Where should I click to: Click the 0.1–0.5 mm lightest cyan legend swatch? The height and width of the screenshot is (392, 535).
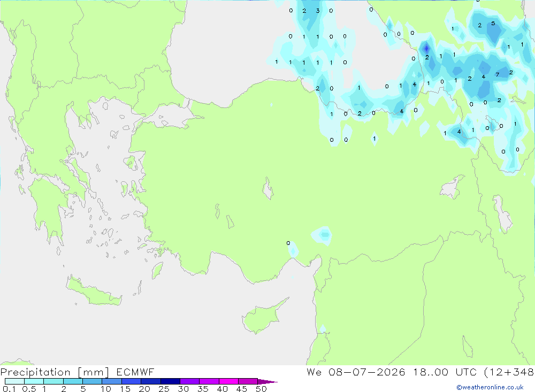pos(14,381)
